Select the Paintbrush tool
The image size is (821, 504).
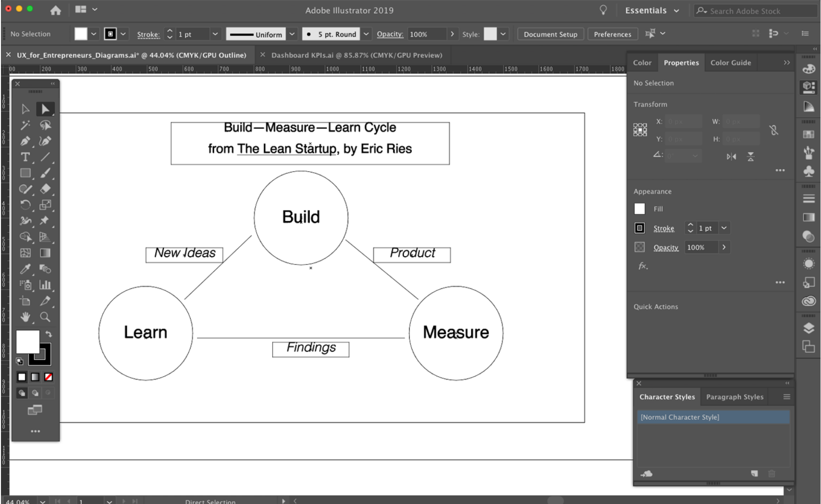tap(45, 173)
